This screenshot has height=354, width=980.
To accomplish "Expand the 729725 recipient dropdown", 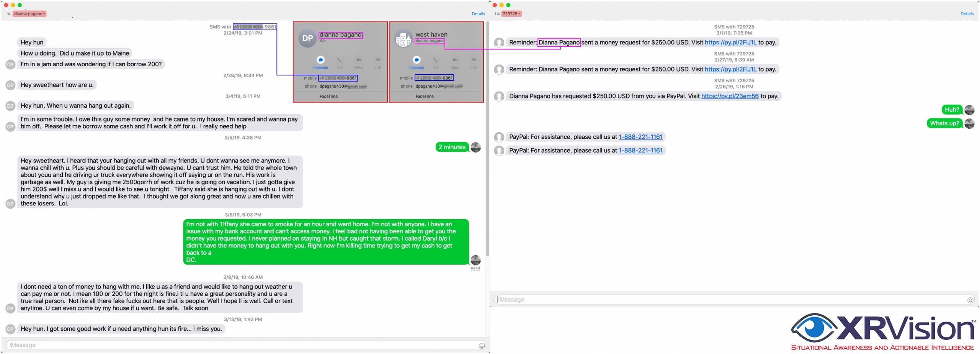I will [519, 14].
